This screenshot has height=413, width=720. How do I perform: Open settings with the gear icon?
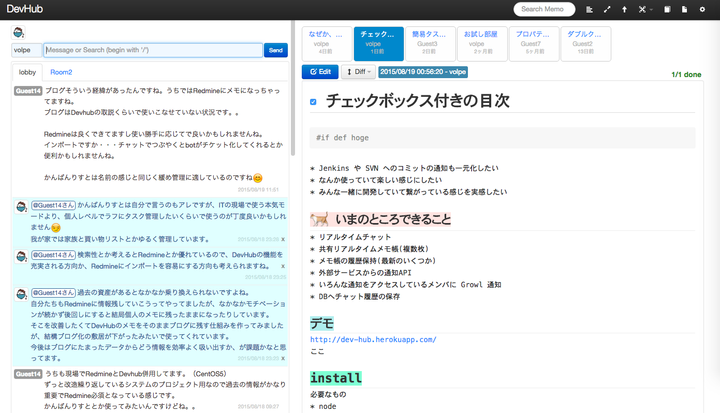[702, 9]
